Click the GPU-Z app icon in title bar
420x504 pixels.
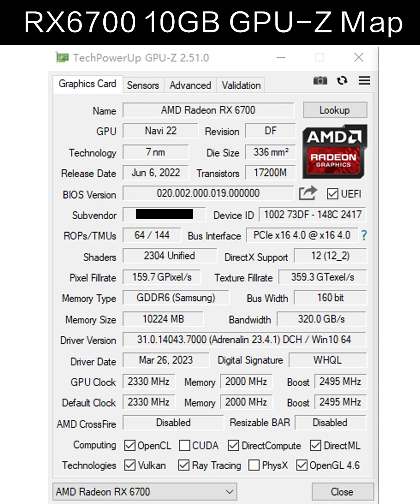point(62,58)
